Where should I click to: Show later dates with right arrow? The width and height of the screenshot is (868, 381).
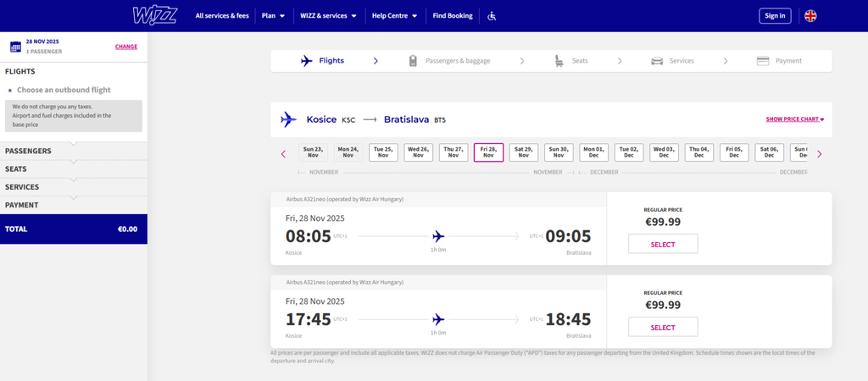[x=819, y=154]
